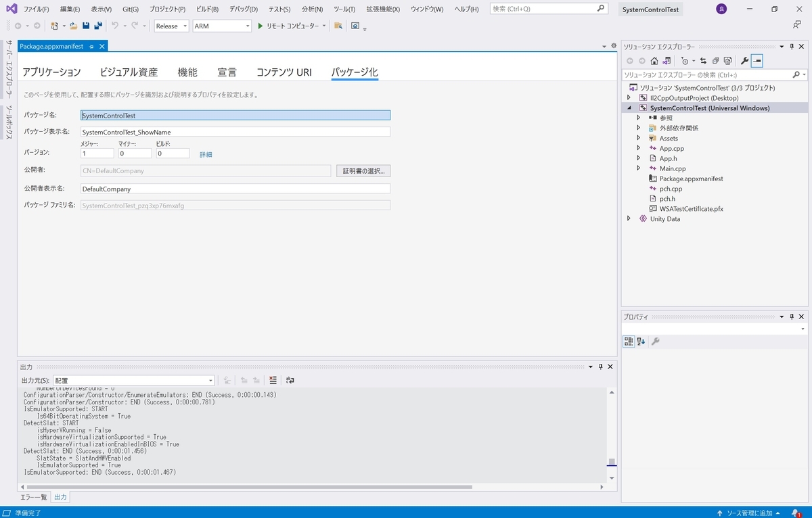
Task: Click collapse all icon in Solution Explorer
Action: click(715, 61)
